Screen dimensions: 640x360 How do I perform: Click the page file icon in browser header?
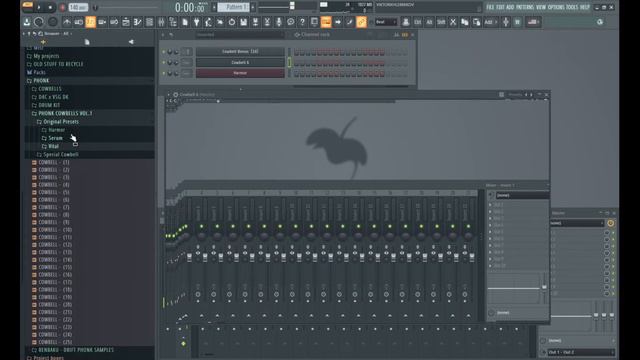tap(87, 42)
